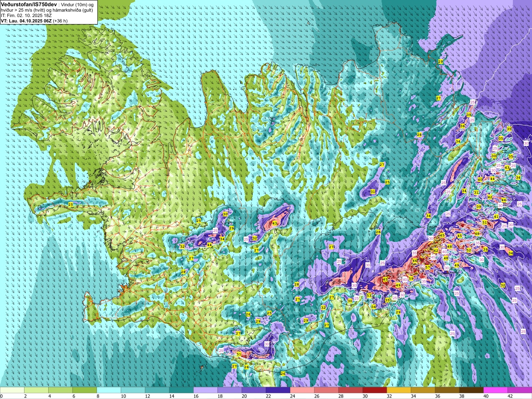Click the yellow gust label 59
This screenshot has height=399, width=532.
click(x=411, y=278)
